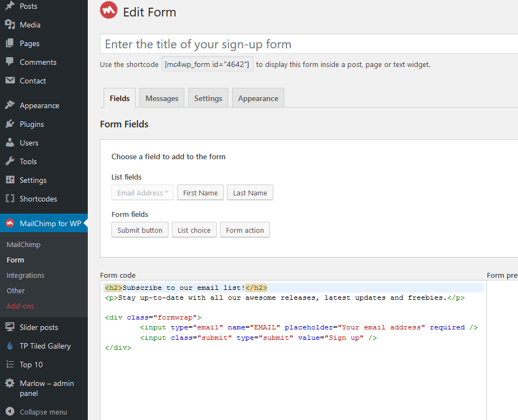The width and height of the screenshot is (518, 420).
Task: Switch to the Messages tab
Action: [x=162, y=98]
